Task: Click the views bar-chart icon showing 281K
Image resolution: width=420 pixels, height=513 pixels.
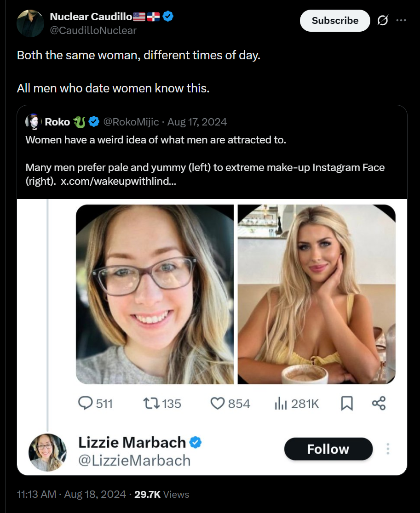Action: [281, 404]
